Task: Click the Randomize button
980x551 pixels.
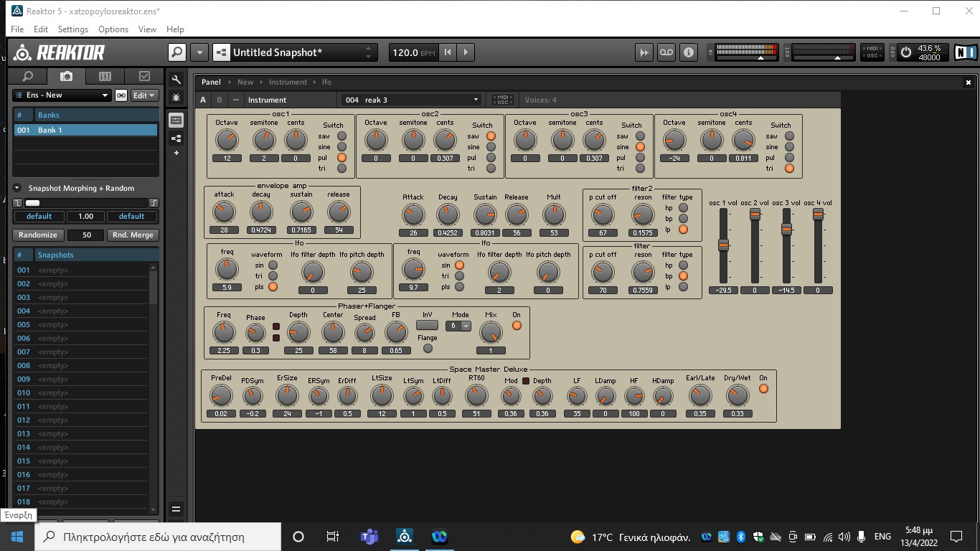Action: [x=38, y=235]
